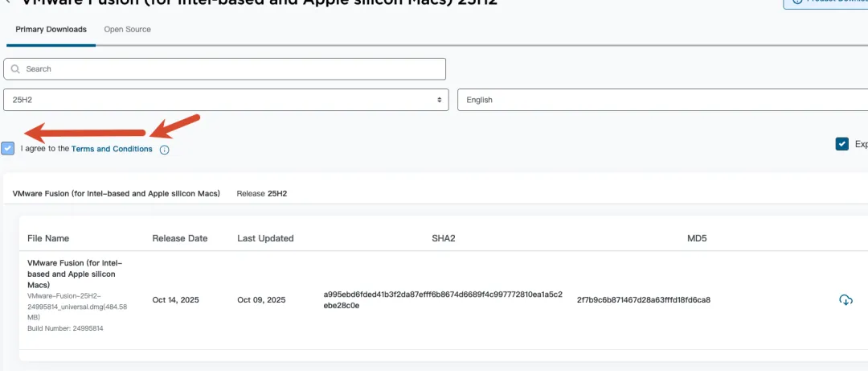
Task: Click the MD5 hash value
Action: (643, 300)
